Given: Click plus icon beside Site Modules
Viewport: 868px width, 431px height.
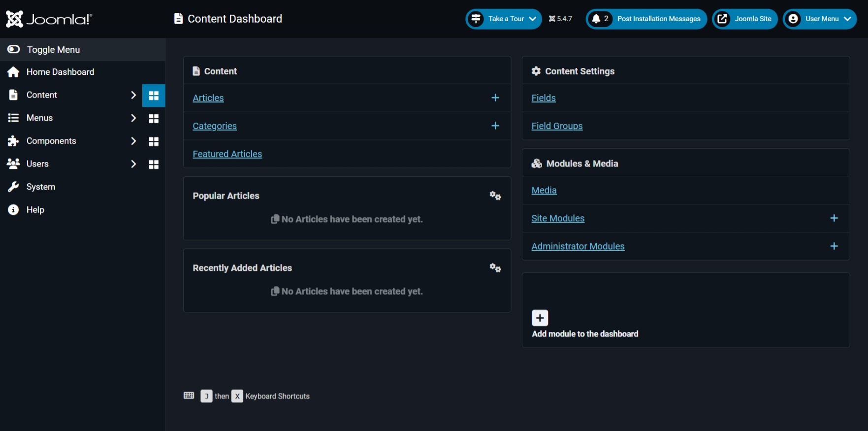Looking at the screenshot, I should 834,218.
